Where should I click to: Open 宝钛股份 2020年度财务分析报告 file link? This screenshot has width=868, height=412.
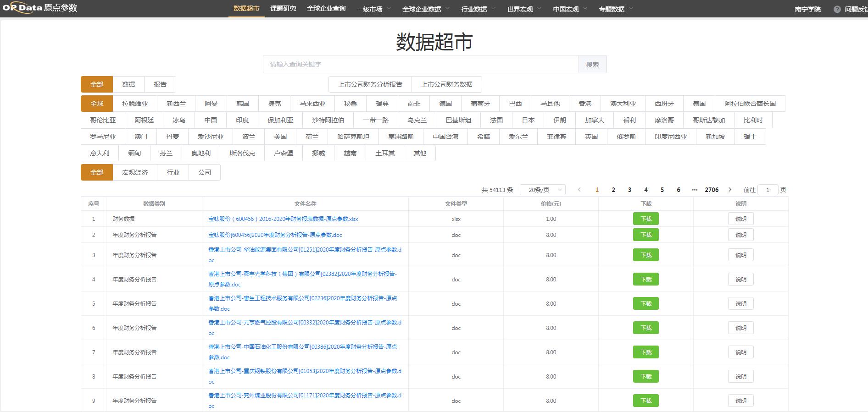[x=275, y=235]
